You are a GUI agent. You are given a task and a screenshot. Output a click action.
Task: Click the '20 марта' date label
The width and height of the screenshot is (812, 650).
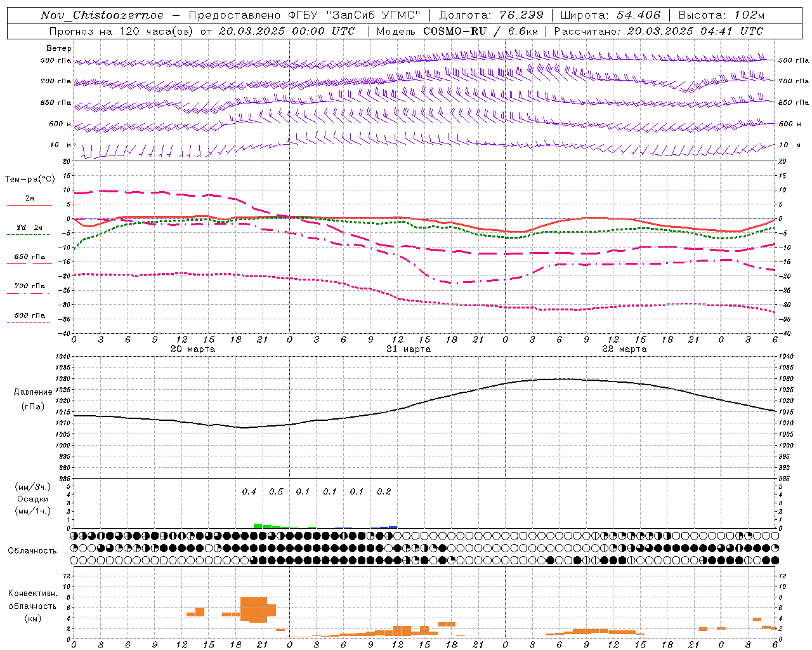point(193,348)
